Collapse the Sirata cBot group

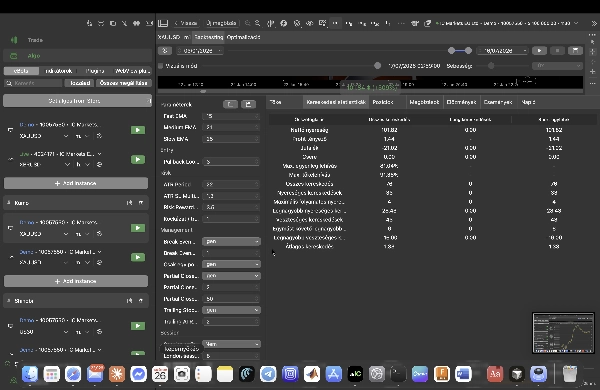click(8, 301)
